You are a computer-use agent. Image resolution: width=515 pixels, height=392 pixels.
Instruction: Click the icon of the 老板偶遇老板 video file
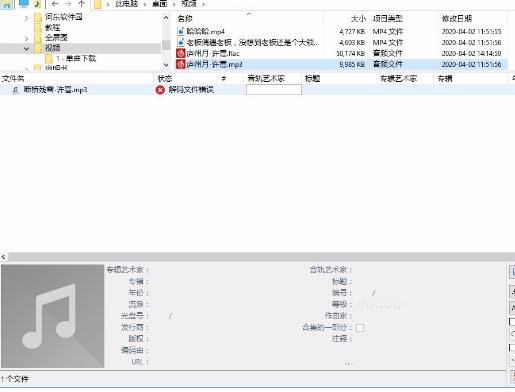point(180,42)
